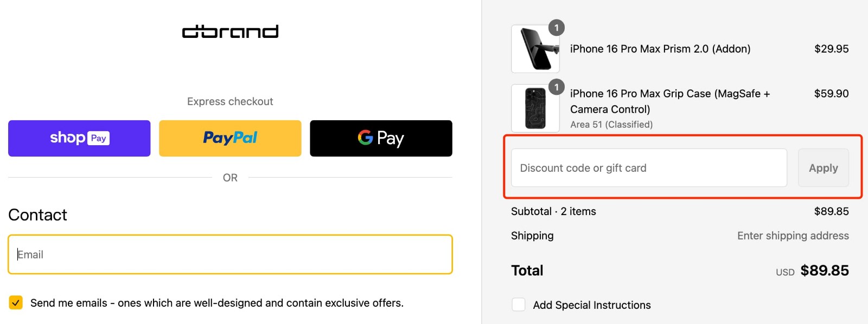The width and height of the screenshot is (868, 324).
Task: Select the Shop Pay express checkout option
Action: click(79, 138)
